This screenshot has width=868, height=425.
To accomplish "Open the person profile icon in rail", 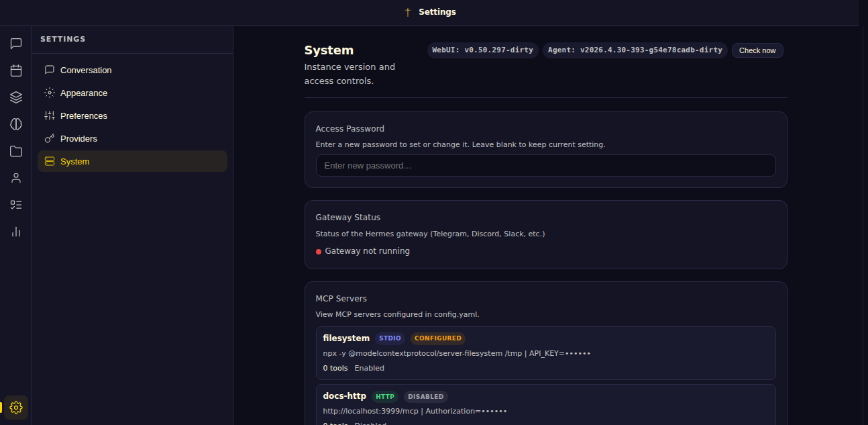I will click(16, 178).
